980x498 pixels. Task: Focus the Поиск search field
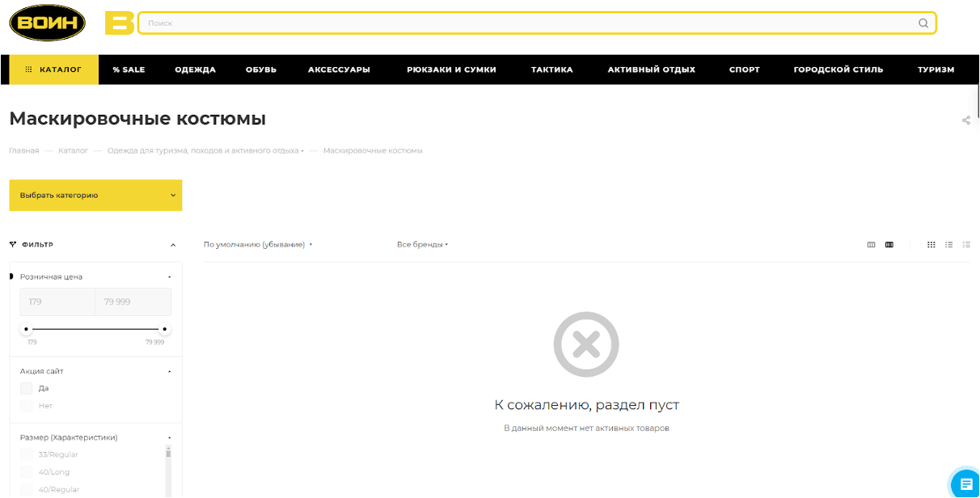[x=537, y=23]
